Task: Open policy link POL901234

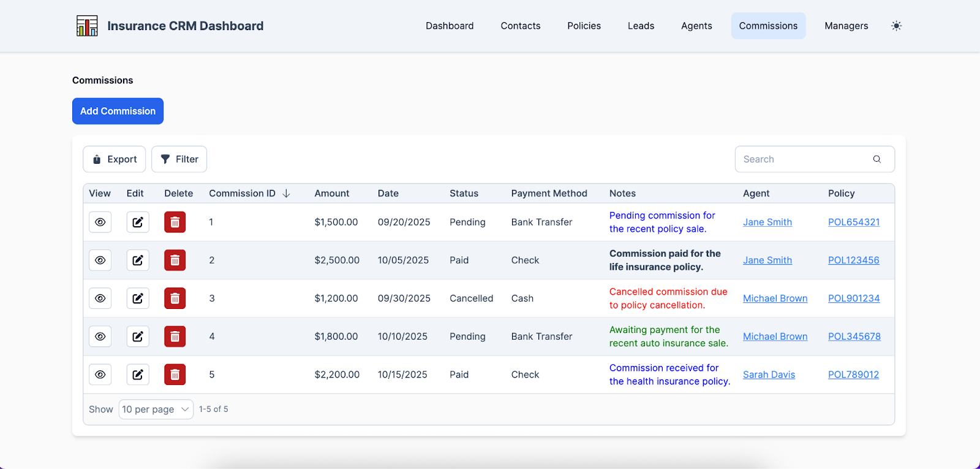Action: (x=853, y=299)
